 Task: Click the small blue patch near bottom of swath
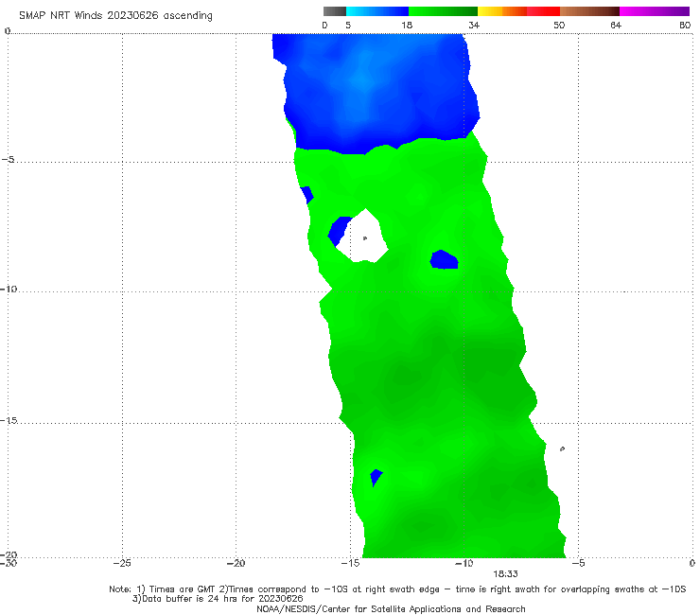coord(376,477)
